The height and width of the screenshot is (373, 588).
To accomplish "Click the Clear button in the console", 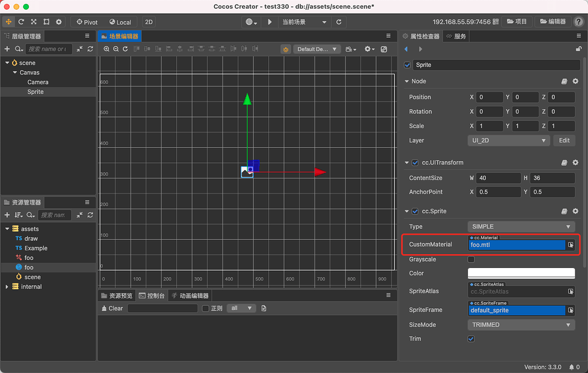I will (112, 308).
